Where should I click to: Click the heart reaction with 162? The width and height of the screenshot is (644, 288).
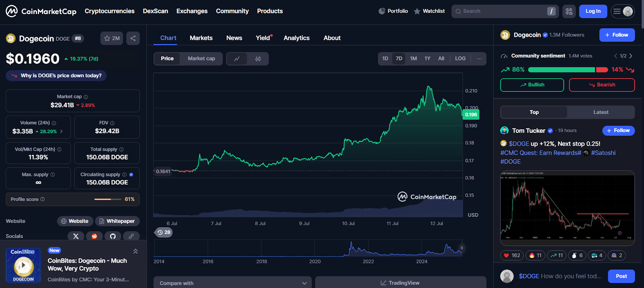(512, 255)
